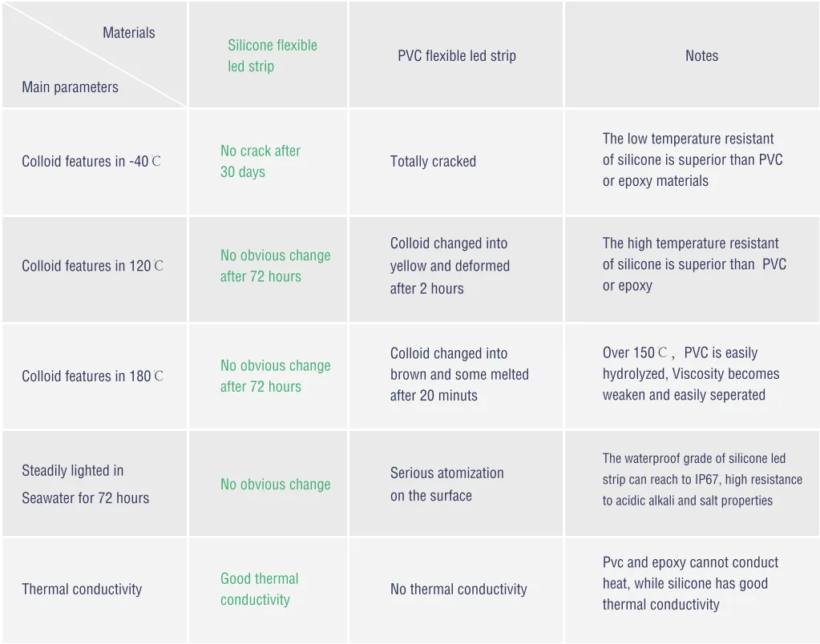Select the 'Colloid features in 180 C' row label
820x644 pixels.
(x=92, y=376)
